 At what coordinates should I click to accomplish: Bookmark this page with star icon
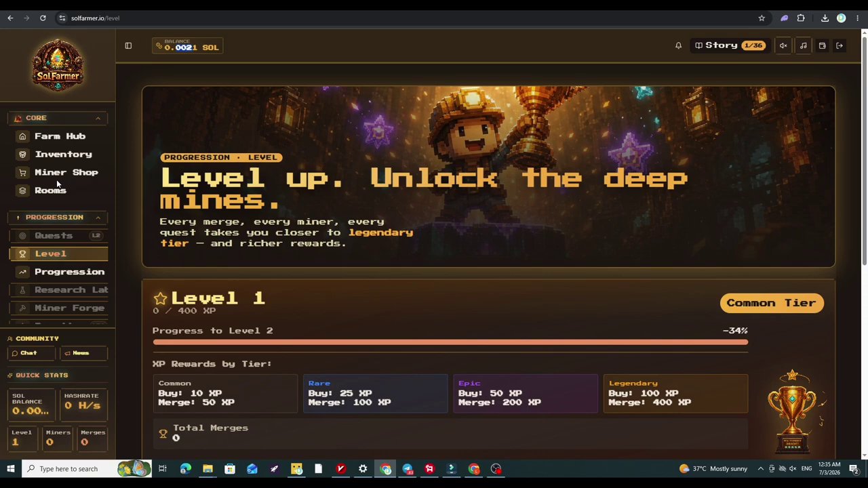coord(762,18)
